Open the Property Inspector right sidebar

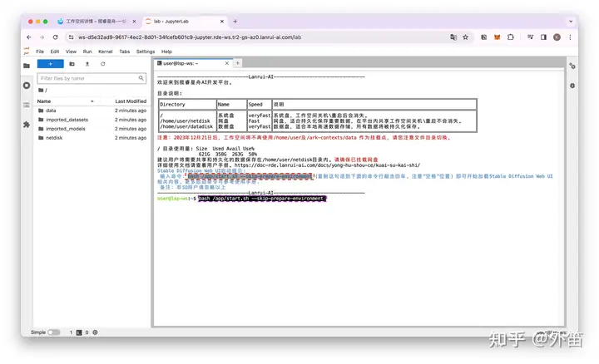click(572, 66)
